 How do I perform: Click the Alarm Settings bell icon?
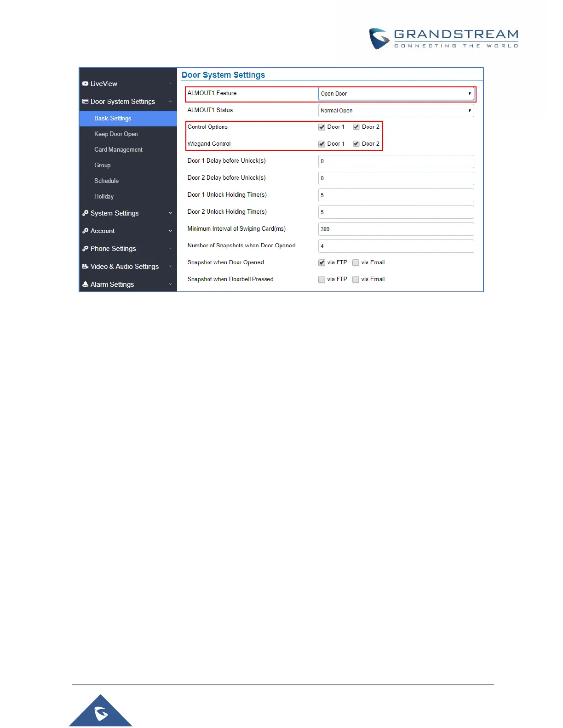point(85,284)
